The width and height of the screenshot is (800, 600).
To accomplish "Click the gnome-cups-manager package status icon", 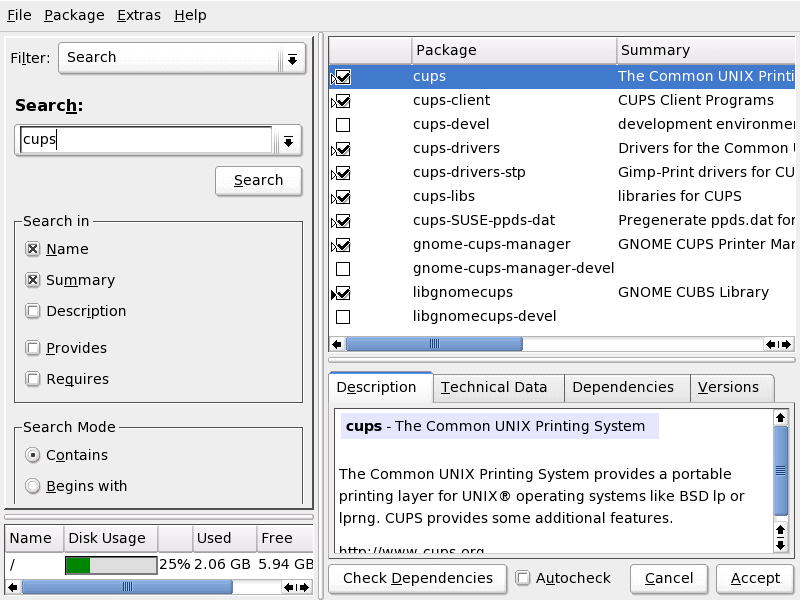I will 342,245.
